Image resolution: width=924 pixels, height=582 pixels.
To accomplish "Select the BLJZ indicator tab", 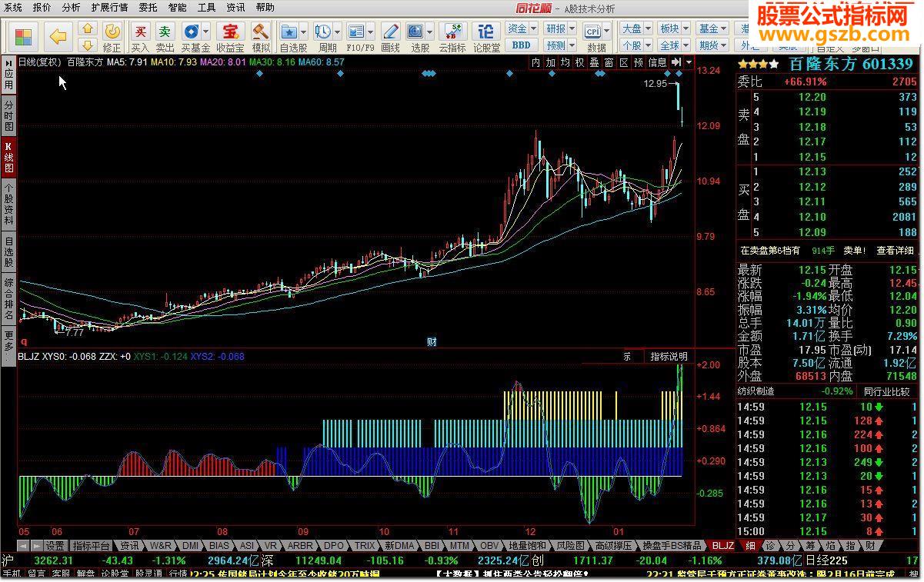I will [722, 545].
